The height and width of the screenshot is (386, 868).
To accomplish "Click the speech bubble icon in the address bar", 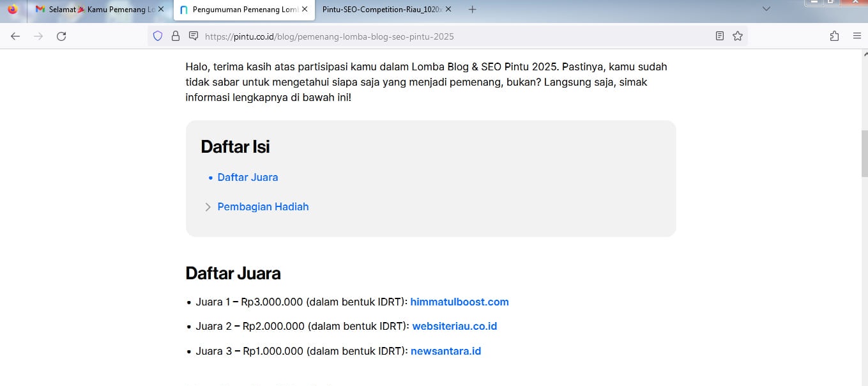I will 194,36.
